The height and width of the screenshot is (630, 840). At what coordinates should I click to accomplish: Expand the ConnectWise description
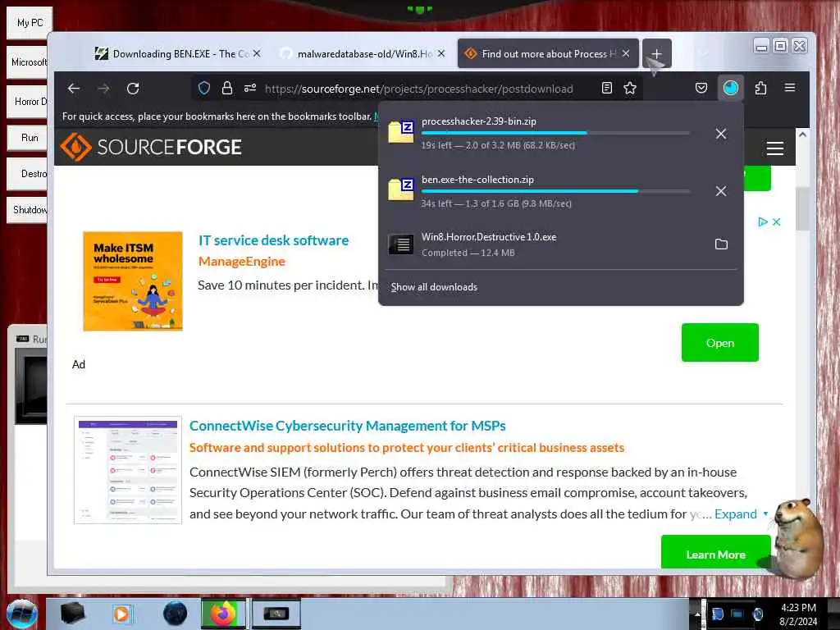click(x=741, y=514)
